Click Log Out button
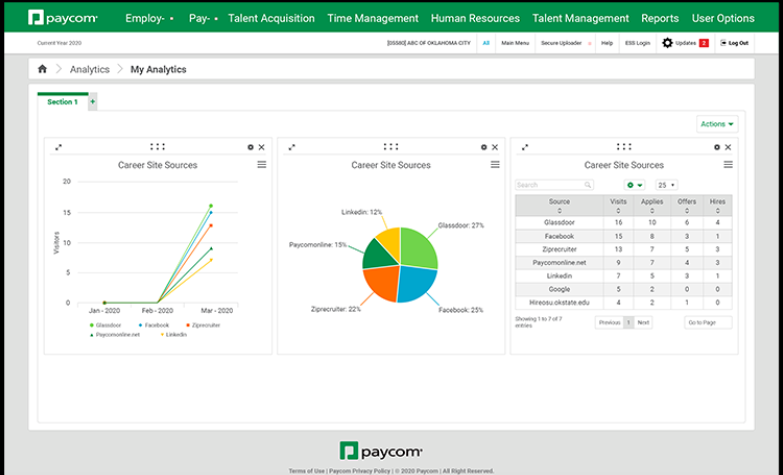The image size is (783, 475). (x=734, y=43)
